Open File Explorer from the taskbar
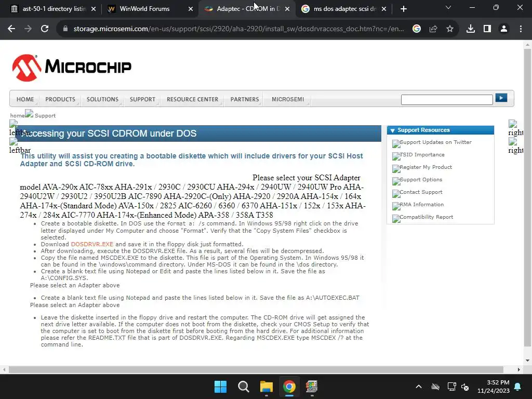This screenshot has width=532, height=399. pyautogui.click(x=267, y=387)
